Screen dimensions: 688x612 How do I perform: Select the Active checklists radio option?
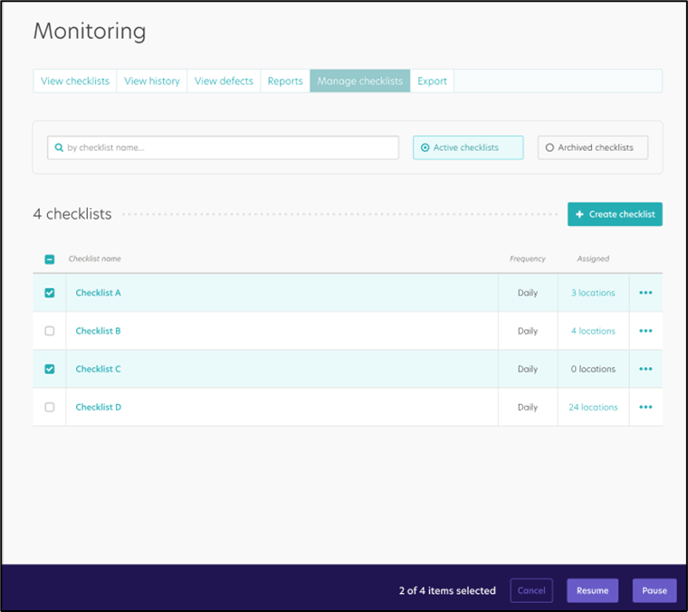coord(468,147)
